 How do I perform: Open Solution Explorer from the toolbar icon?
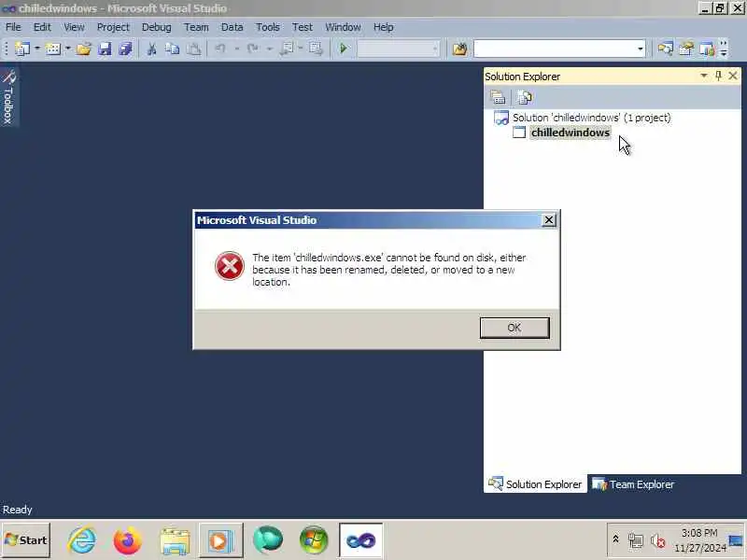pyautogui.click(x=665, y=49)
